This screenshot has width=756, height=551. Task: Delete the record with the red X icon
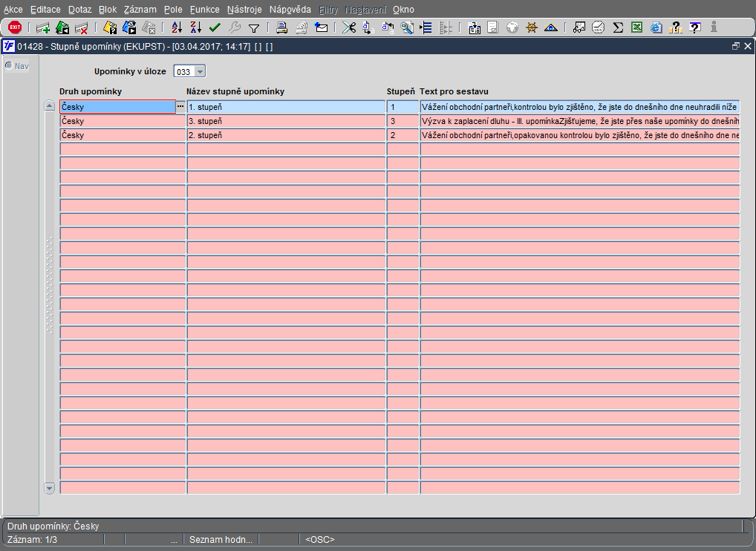pos(82,28)
